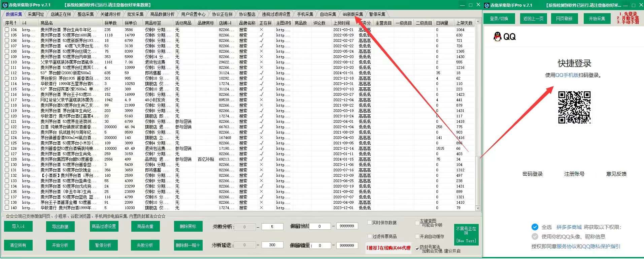Enable the 开启自动缓存 checkbox
Viewport: 644px width, 259px height.
(x=417, y=236)
